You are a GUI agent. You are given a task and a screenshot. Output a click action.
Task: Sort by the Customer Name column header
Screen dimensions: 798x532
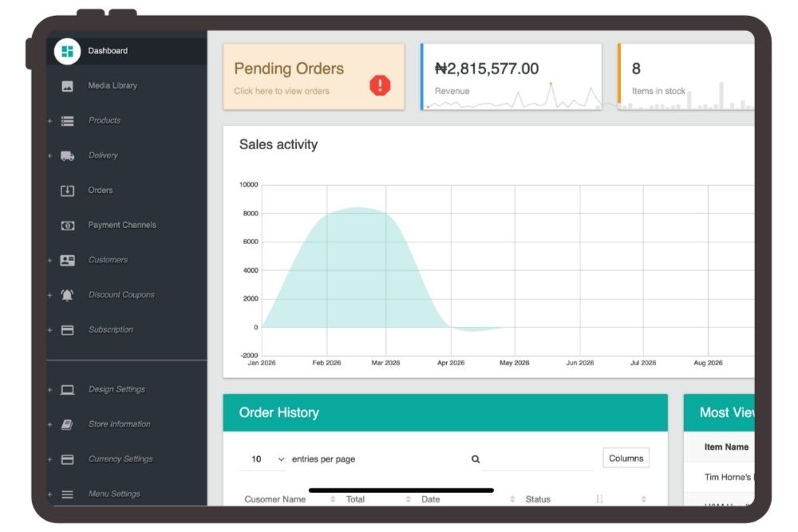point(275,499)
